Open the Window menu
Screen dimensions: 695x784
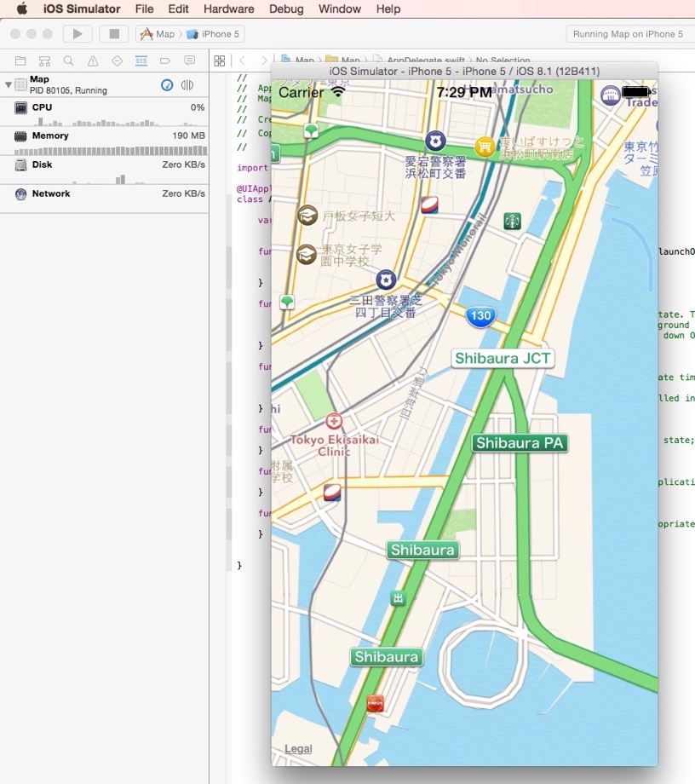click(340, 9)
